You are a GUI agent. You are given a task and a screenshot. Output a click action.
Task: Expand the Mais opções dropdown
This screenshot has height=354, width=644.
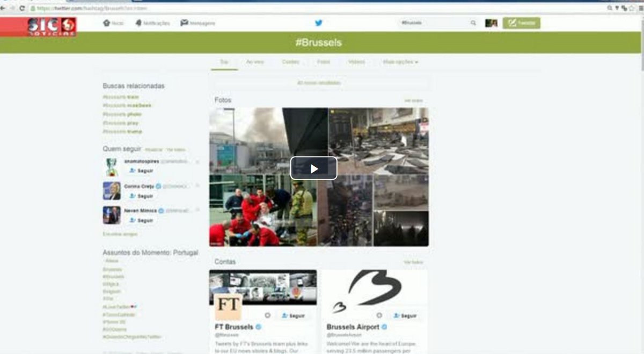point(400,62)
